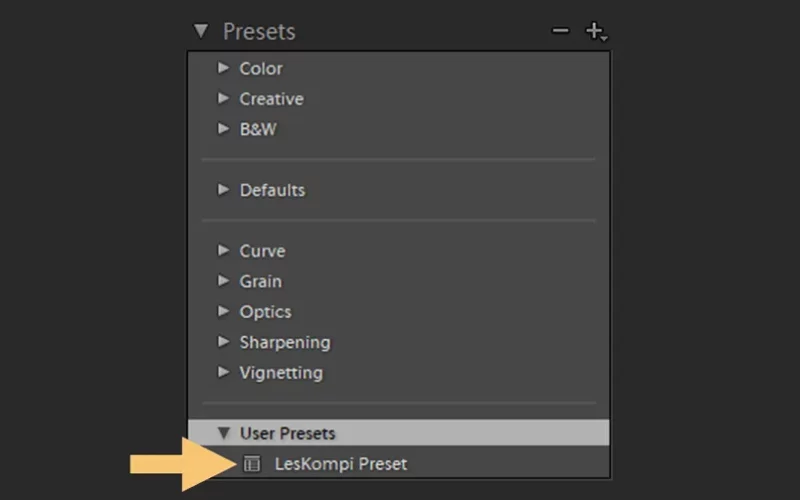Screen dimensions: 800x500
Task: Apply the LesKompi Preset
Action: coord(341,464)
